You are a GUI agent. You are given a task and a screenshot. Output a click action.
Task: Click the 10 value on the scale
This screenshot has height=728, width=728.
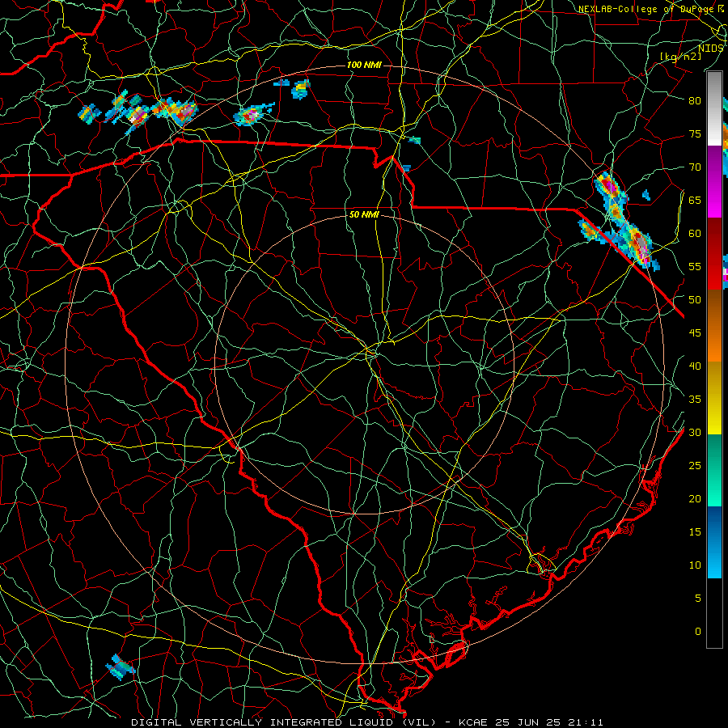pyautogui.click(x=695, y=565)
